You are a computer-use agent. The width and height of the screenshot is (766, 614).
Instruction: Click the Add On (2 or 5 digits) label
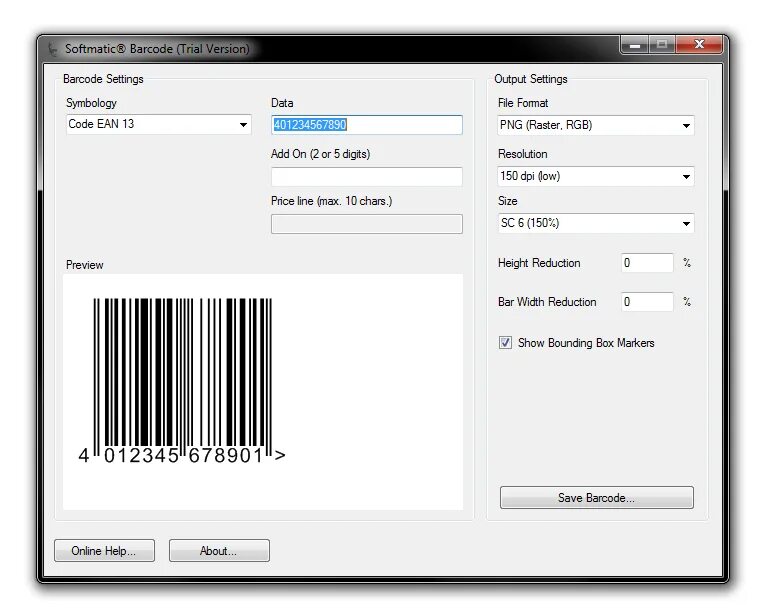(x=320, y=154)
